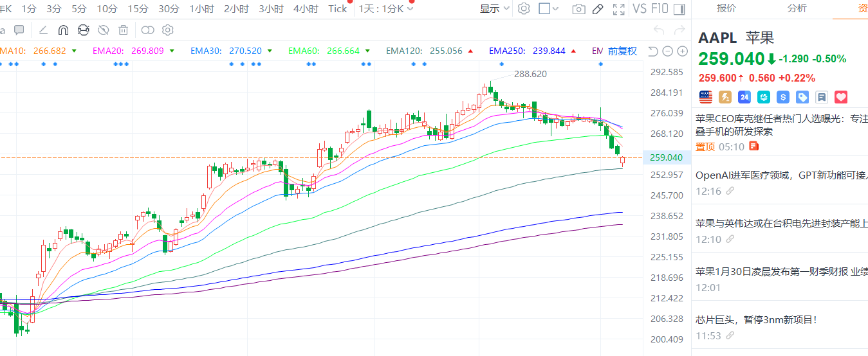The height and width of the screenshot is (356, 868).
Task: Switch to the 报价 tab
Action: click(726, 8)
